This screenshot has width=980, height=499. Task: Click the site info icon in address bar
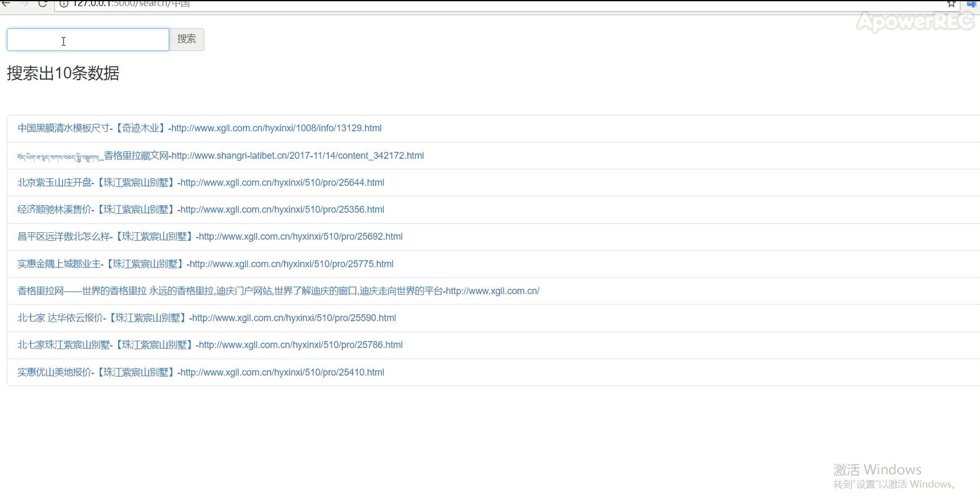pos(63,3)
